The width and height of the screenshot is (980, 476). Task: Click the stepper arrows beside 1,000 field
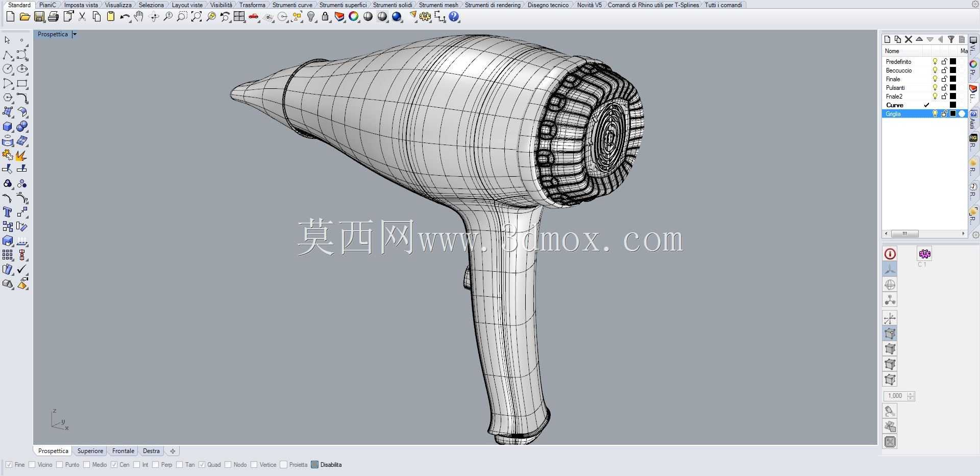[911, 396]
